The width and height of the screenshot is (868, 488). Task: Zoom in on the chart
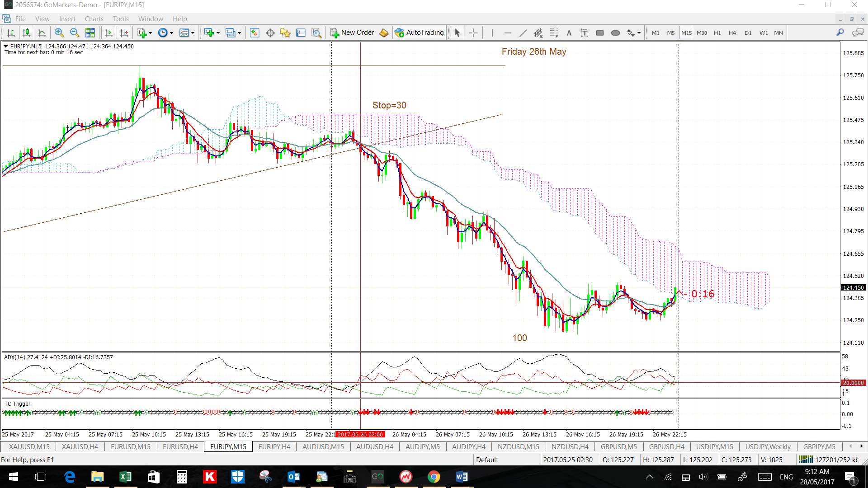59,33
